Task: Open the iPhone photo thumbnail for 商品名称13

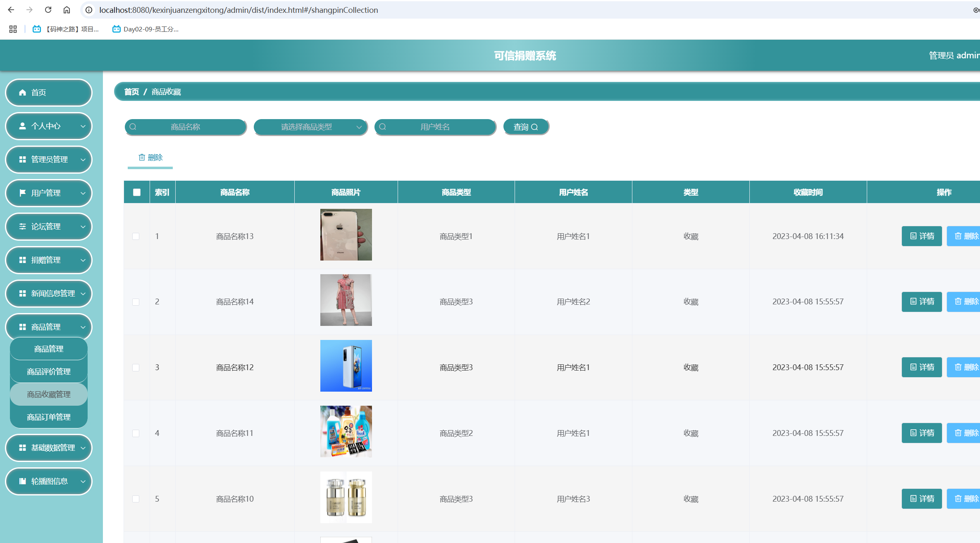Action: click(x=346, y=235)
